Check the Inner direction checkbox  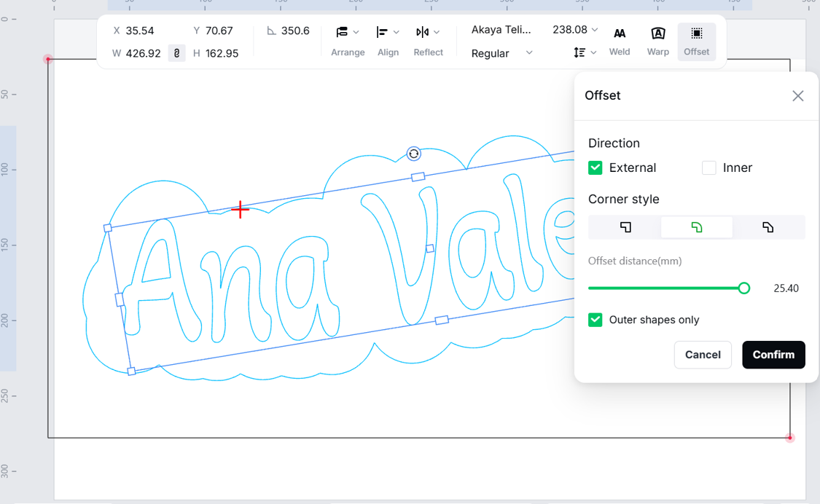(x=708, y=168)
